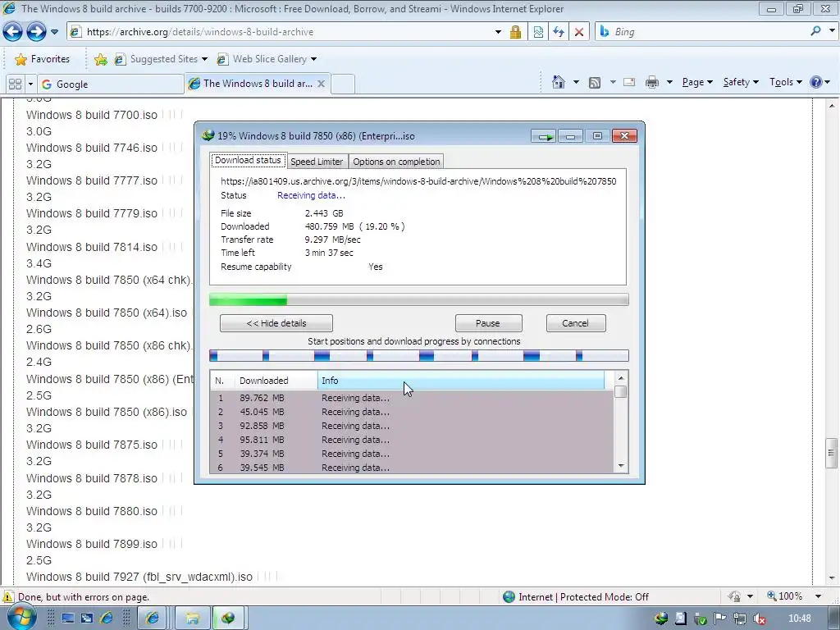
Task: Open the Quick Tabs dropdown arrow
Action: [x=30, y=84]
